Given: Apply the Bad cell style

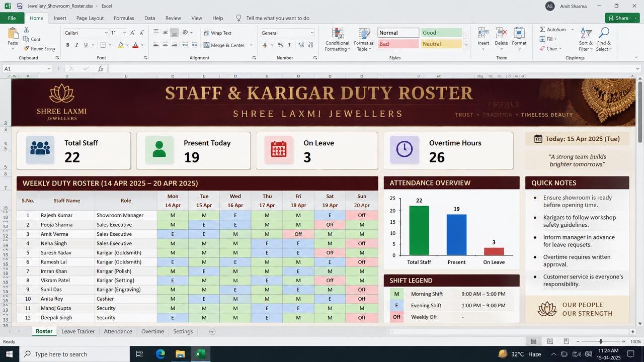Looking at the screenshot, I should click(398, 44).
